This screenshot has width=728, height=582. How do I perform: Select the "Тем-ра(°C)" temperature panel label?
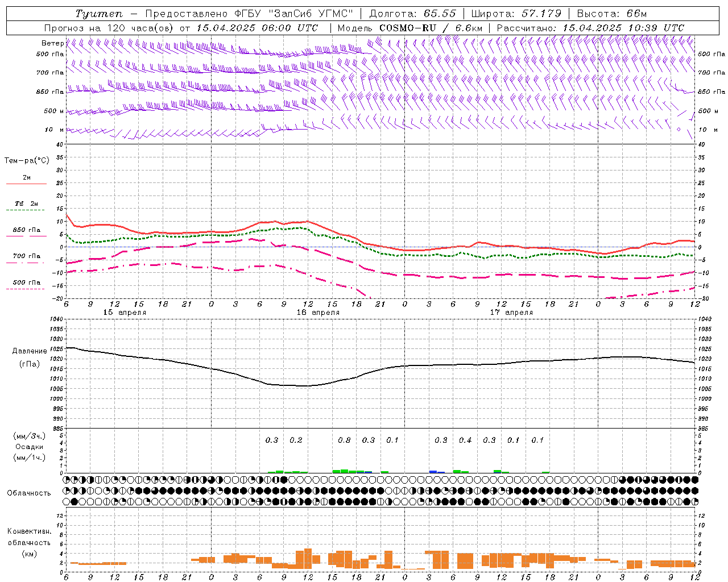(27, 161)
